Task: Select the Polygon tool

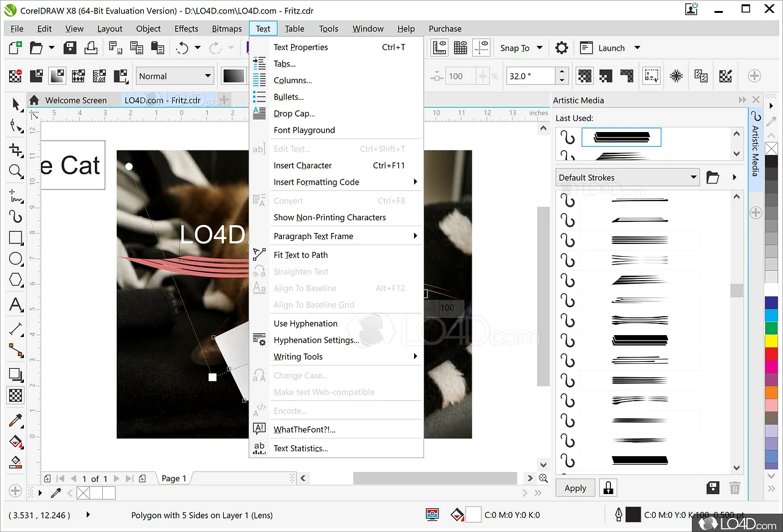Action: tap(16, 281)
